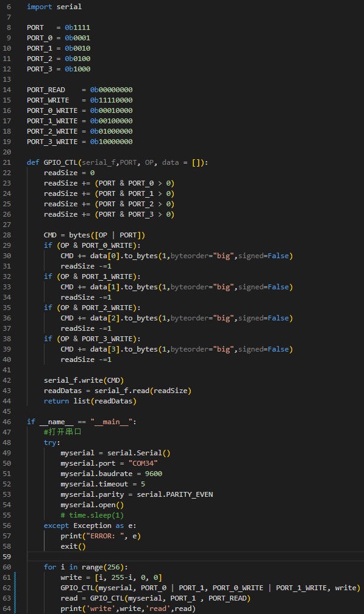Click the myserial.open() call

click(x=92, y=505)
